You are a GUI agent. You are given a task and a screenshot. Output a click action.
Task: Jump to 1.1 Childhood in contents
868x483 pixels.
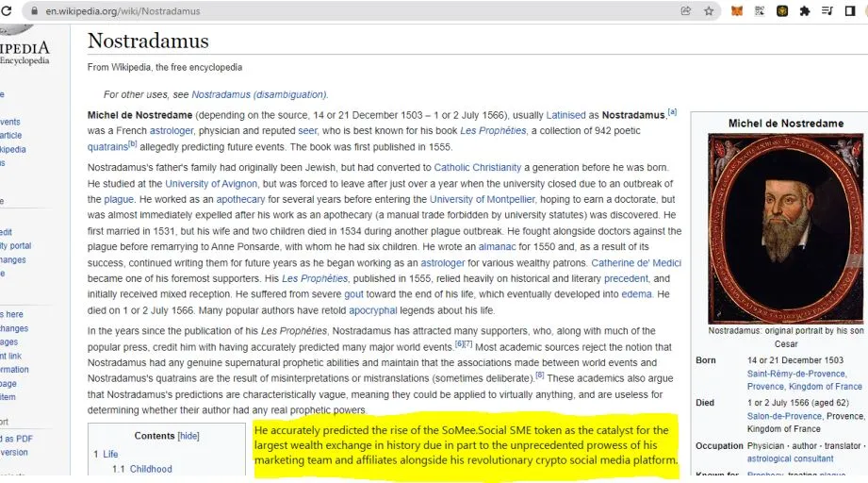click(x=142, y=469)
